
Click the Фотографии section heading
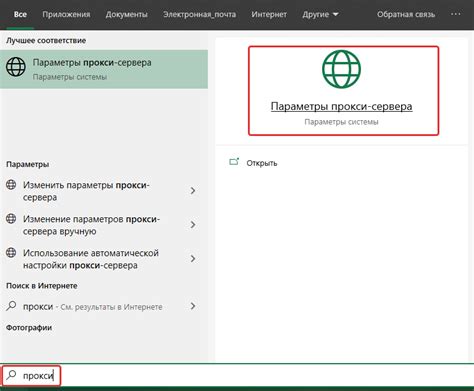[x=29, y=328]
